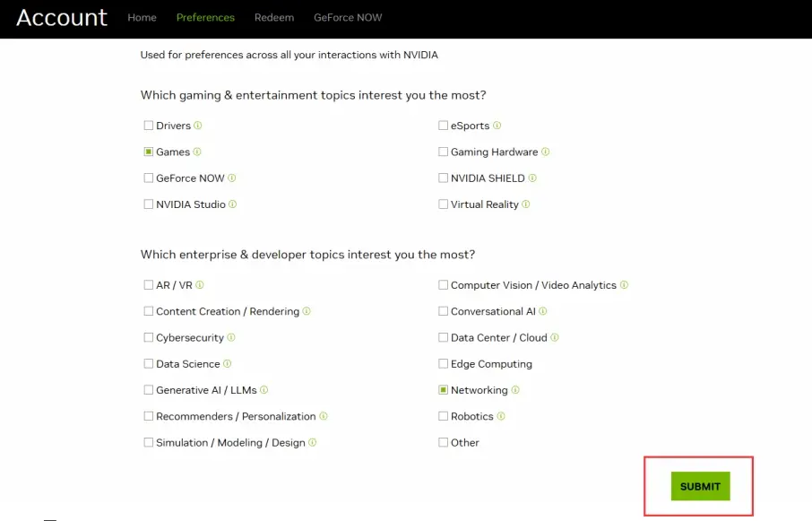Tick the Cybersecurity checkbox

click(149, 338)
